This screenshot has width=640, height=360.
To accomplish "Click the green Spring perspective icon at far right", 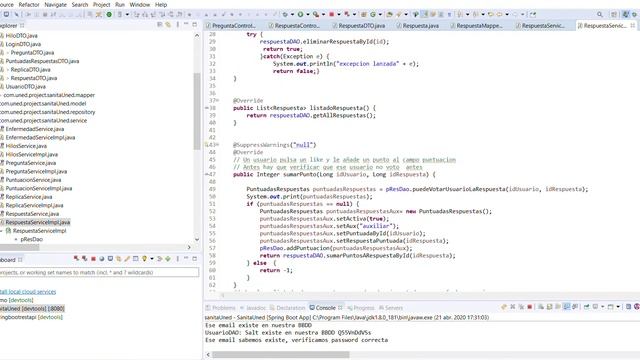I will [635, 14].
